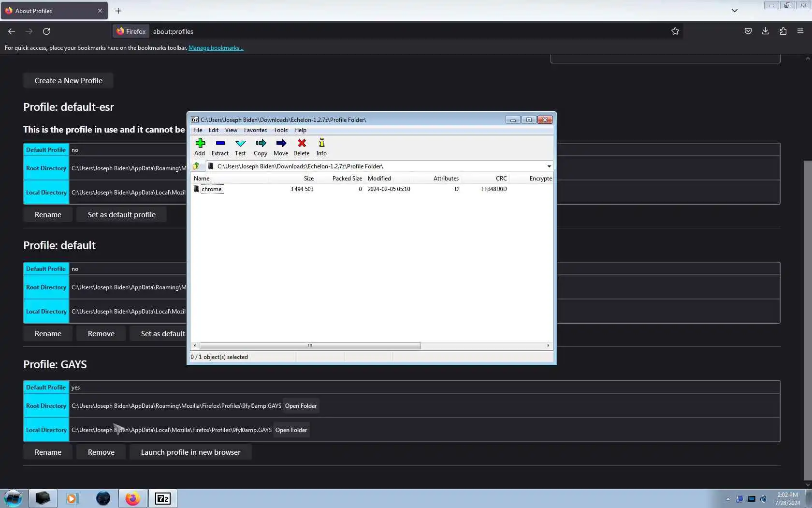Viewport: 812px width, 508px height.
Task: Sort 7-Zip list by CRC column
Action: [x=485, y=179]
